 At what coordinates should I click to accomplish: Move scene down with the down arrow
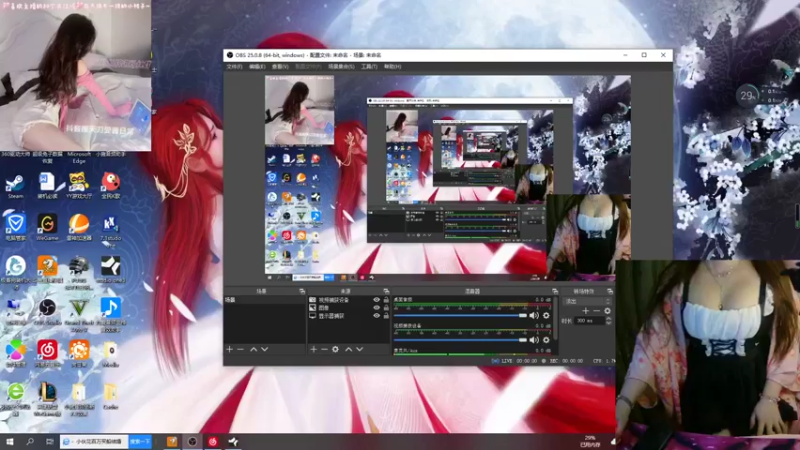tap(264, 349)
